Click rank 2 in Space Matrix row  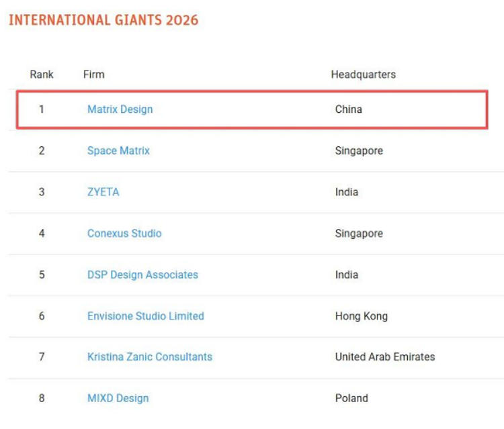pos(42,150)
